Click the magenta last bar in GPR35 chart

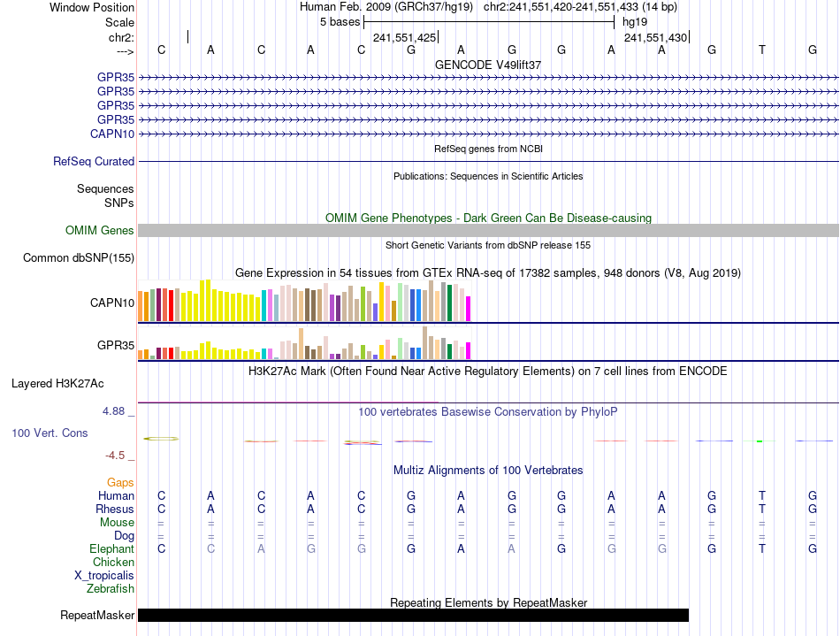[x=469, y=351]
